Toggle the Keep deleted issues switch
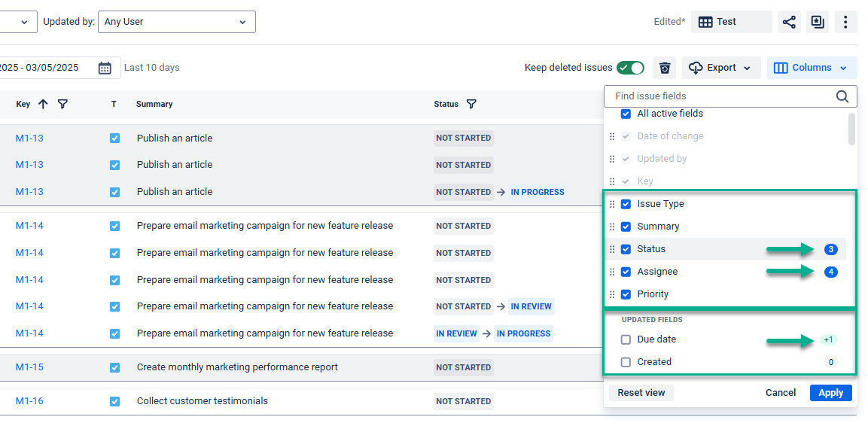Screen dimensions: 868x423 click(630, 68)
